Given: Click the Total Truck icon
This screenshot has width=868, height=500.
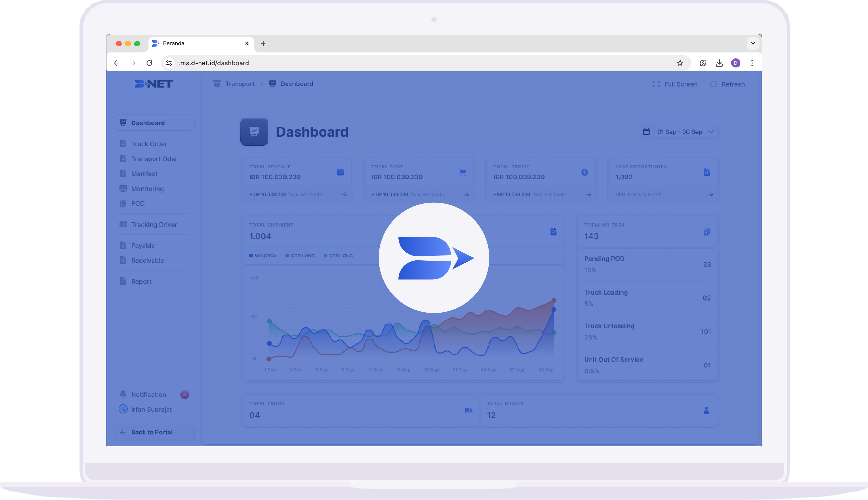Looking at the screenshot, I should 468,410.
